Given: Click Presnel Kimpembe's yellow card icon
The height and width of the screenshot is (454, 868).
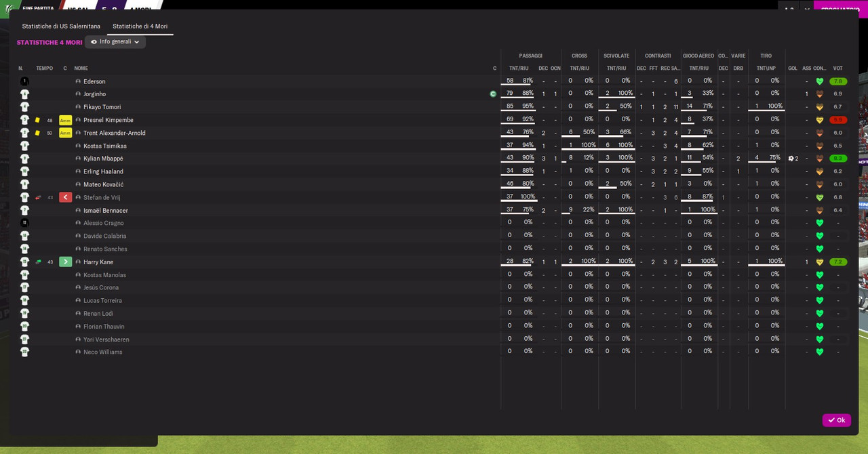Looking at the screenshot, I should coord(37,120).
